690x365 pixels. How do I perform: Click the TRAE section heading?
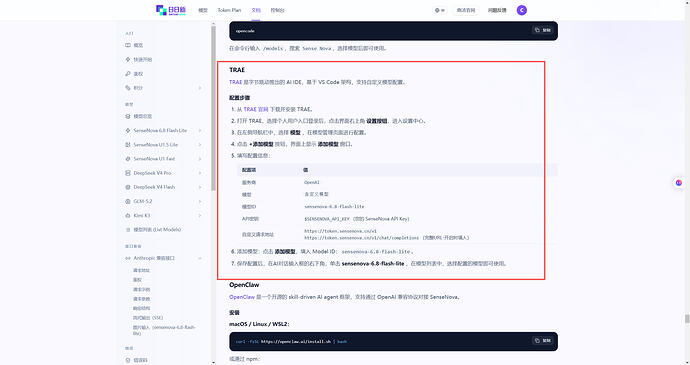[237, 70]
